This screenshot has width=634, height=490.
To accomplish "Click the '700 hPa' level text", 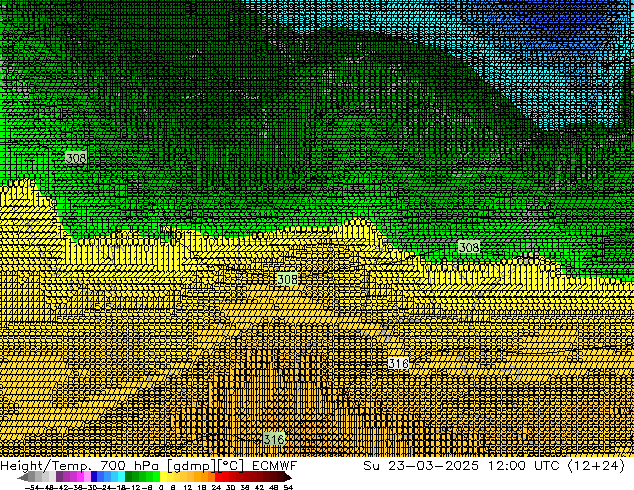I will [x=131, y=466].
